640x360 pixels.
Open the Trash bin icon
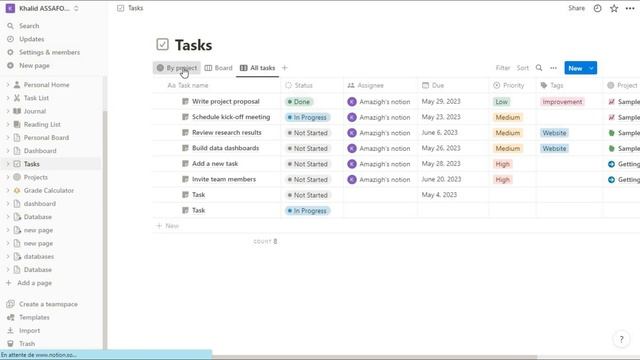coord(11,344)
